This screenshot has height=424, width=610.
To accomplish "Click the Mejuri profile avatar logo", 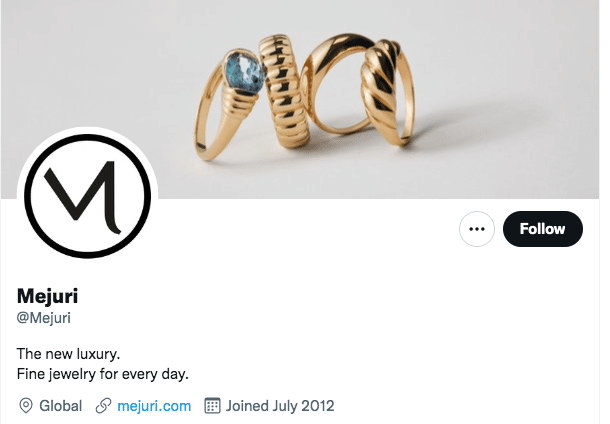I will tap(88, 196).
